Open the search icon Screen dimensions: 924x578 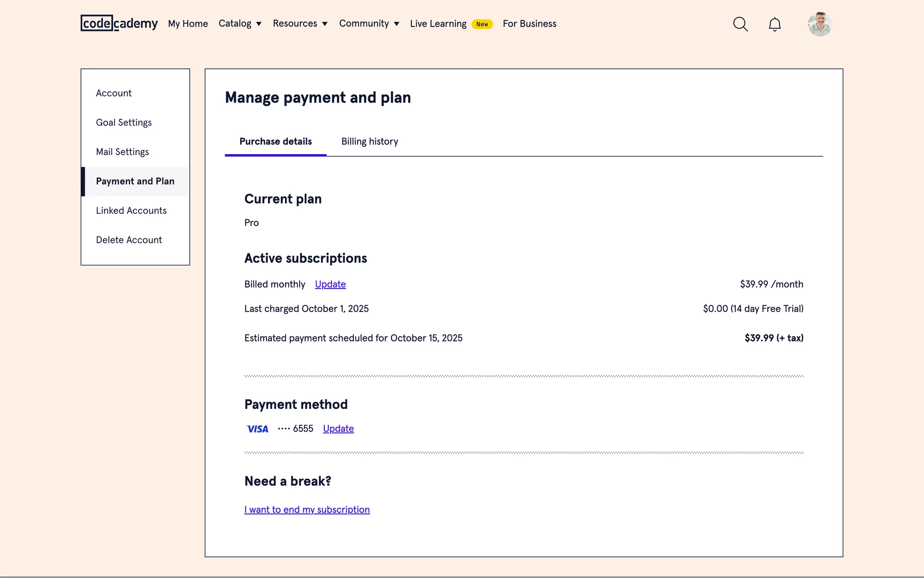740,24
